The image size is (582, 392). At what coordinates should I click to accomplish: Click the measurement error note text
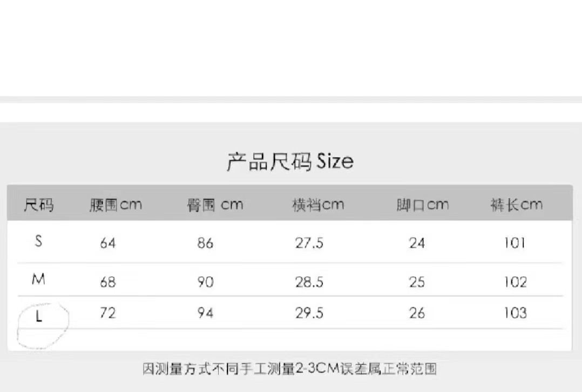point(289,369)
